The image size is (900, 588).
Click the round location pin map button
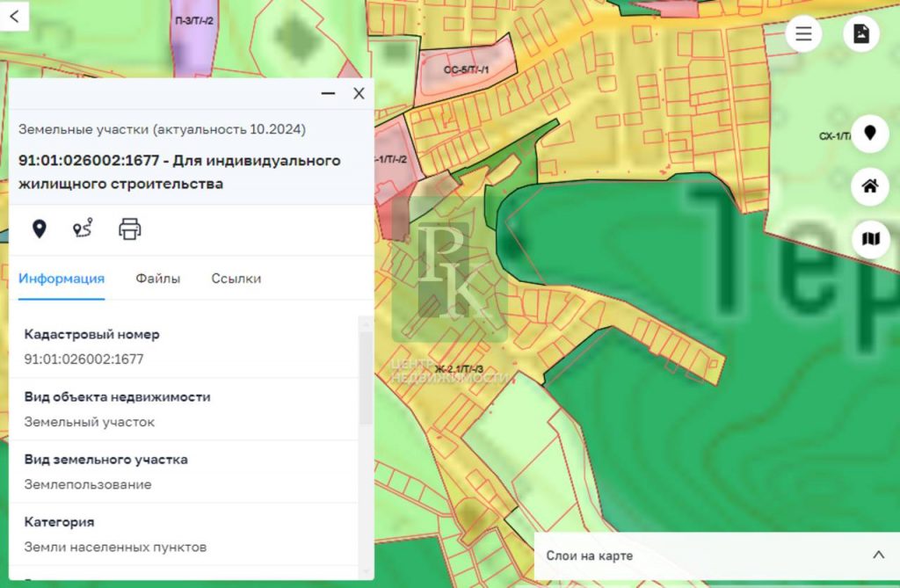[870, 134]
